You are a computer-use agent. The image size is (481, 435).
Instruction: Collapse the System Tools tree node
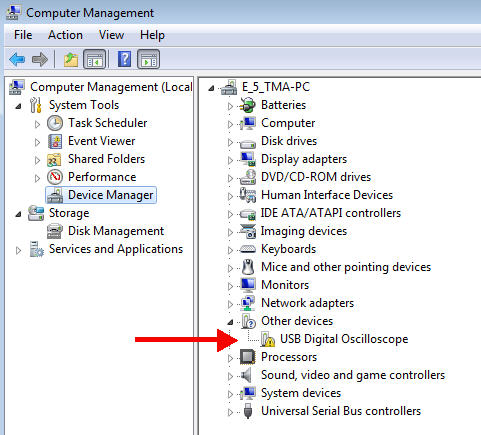[18, 106]
